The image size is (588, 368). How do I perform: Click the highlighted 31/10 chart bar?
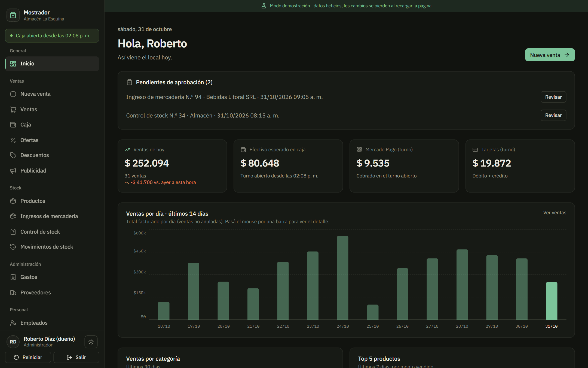pyautogui.click(x=552, y=301)
